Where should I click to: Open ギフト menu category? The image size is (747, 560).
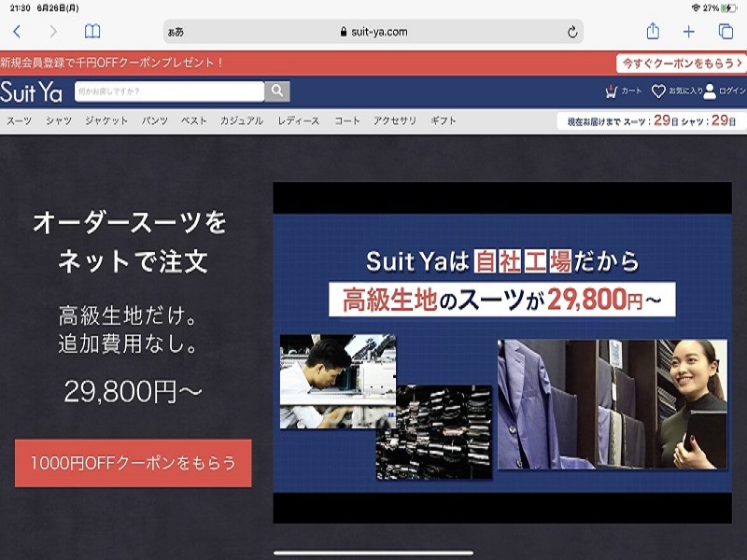[444, 121]
